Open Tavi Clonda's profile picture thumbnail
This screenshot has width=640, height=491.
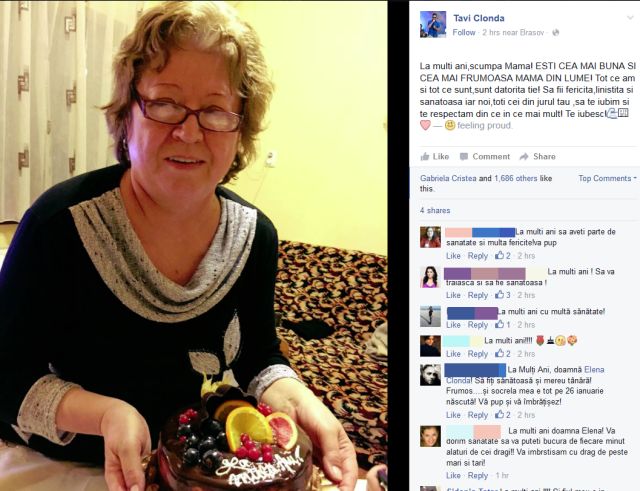[433, 24]
